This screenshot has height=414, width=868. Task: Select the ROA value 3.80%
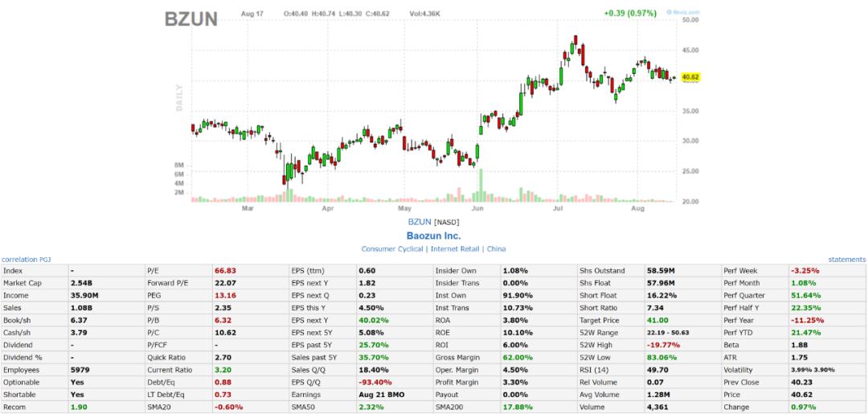tap(515, 321)
